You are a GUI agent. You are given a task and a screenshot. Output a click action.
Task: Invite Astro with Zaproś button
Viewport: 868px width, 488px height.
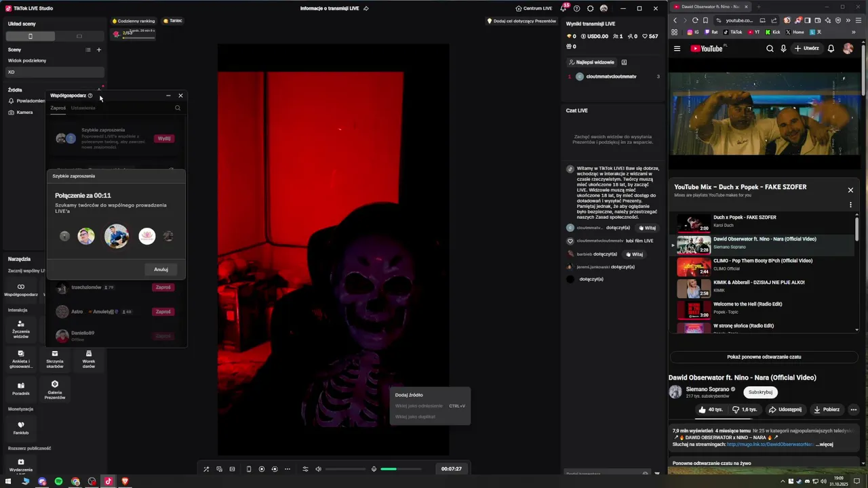pos(163,312)
